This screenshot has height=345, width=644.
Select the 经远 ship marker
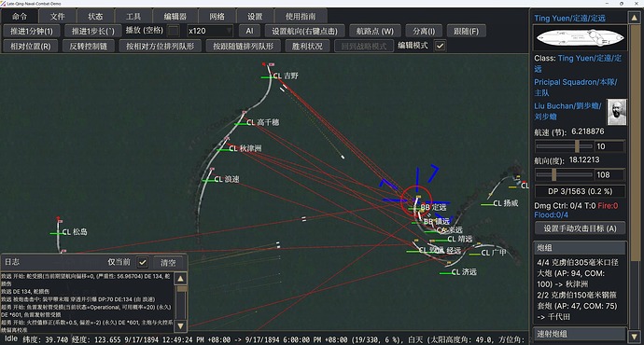(454, 250)
